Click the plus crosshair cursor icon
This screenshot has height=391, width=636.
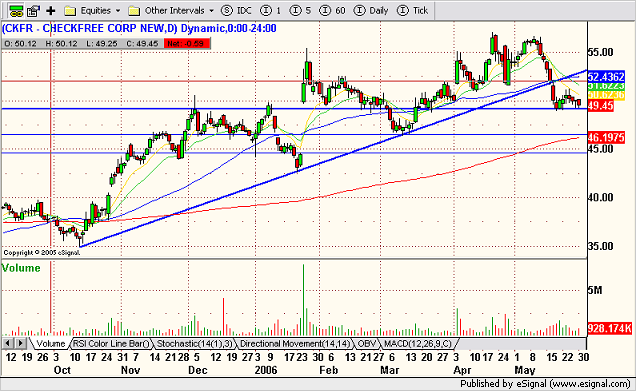(x=51, y=11)
